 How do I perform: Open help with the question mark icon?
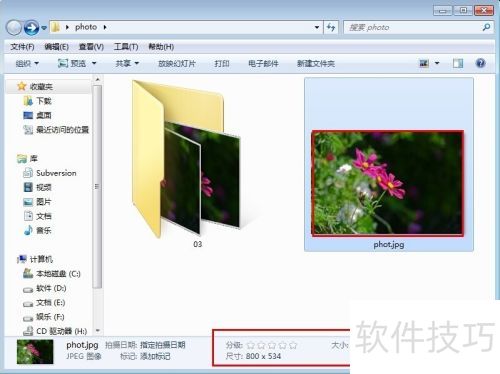(x=481, y=63)
